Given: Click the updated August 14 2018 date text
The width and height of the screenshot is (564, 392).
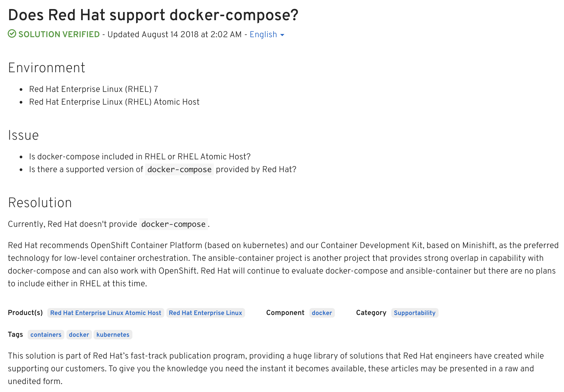Looking at the screenshot, I should [x=174, y=35].
